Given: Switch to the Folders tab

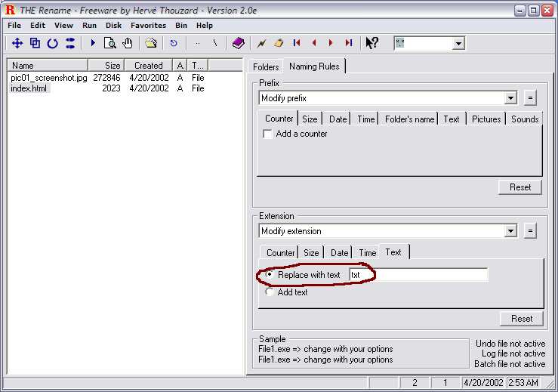Looking at the screenshot, I should (x=266, y=67).
